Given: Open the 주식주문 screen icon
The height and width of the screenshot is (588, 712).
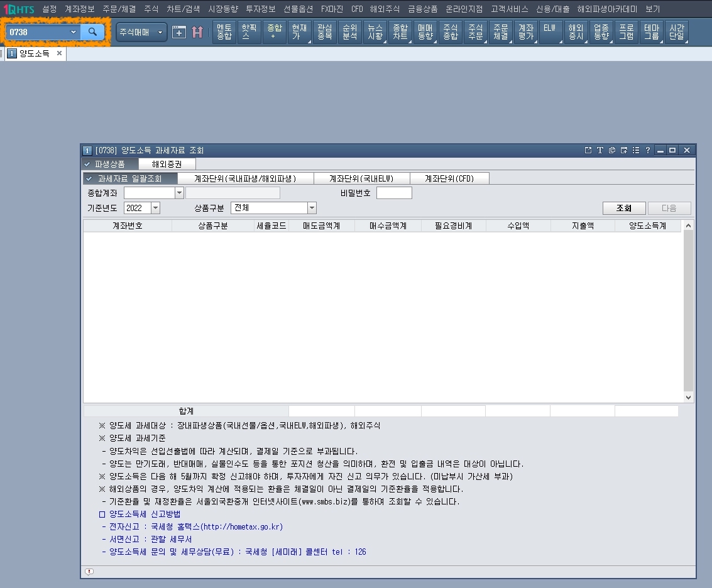Looking at the screenshot, I should pyautogui.click(x=475, y=32).
